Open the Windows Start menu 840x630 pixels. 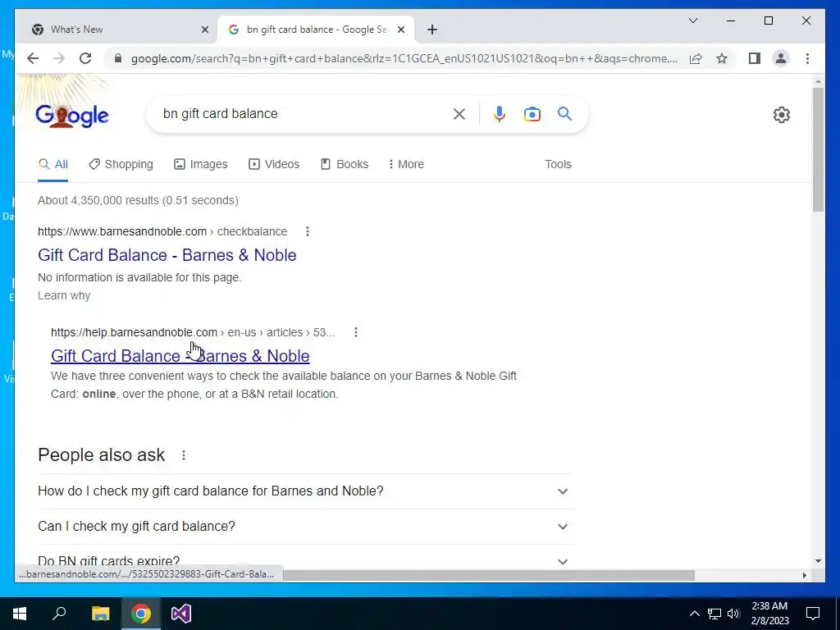click(20, 614)
